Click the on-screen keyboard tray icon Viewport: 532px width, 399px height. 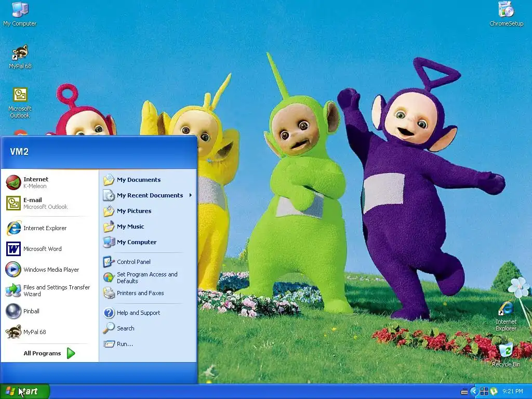[464, 392]
